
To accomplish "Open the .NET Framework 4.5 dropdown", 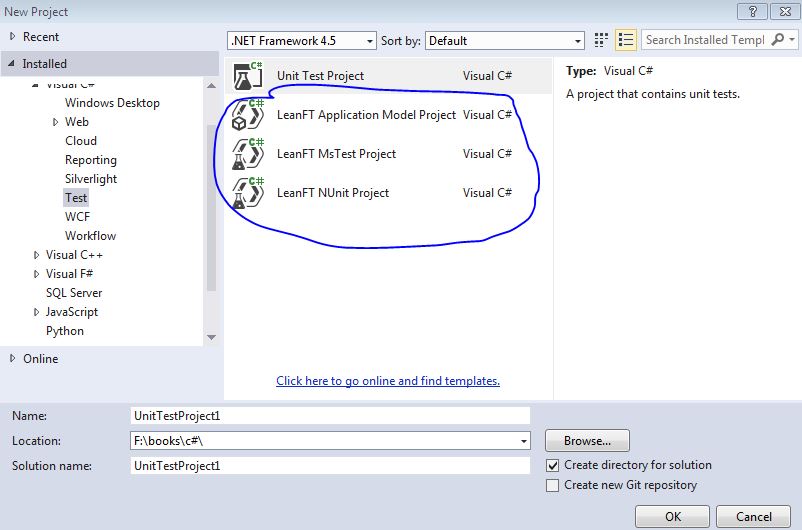I will [x=302, y=41].
